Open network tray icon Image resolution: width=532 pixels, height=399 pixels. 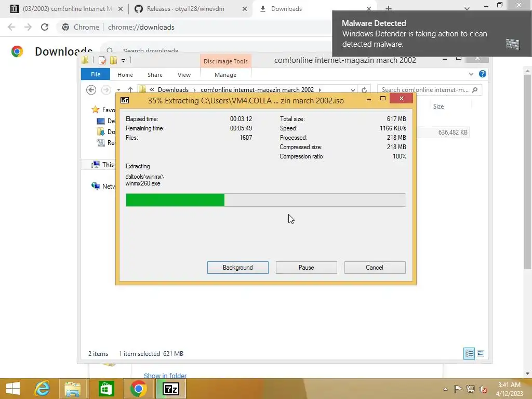(470, 389)
